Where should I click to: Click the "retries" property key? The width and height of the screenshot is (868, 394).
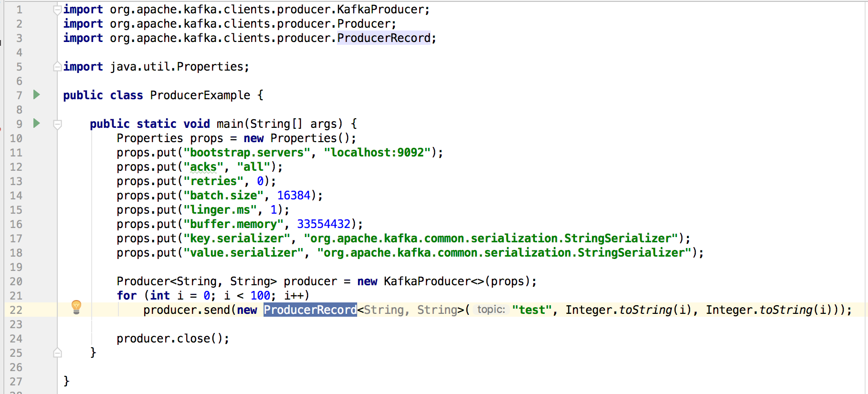[213, 181]
